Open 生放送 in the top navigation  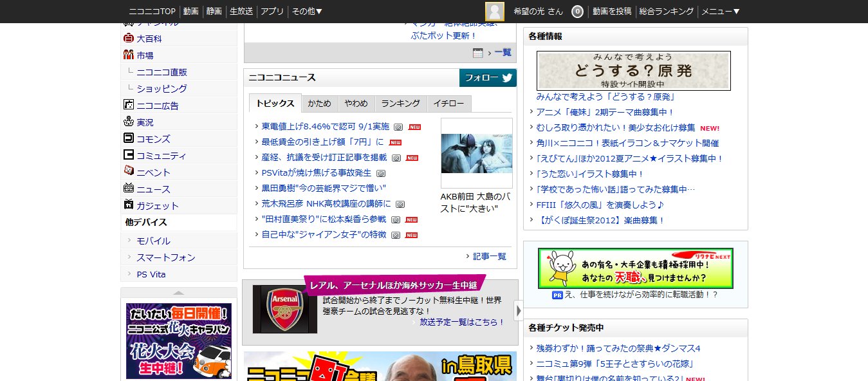pyautogui.click(x=241, y=12)
